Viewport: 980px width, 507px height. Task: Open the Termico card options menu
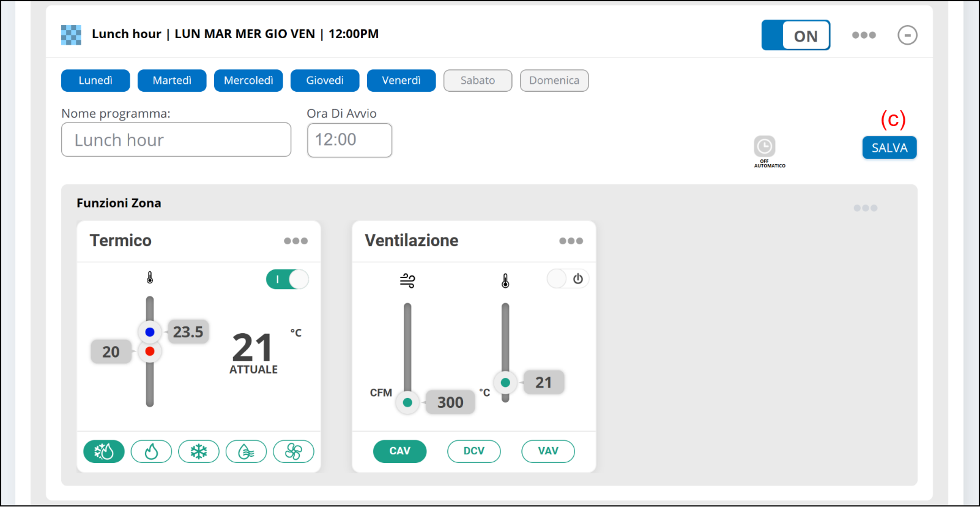click(295, 241)
